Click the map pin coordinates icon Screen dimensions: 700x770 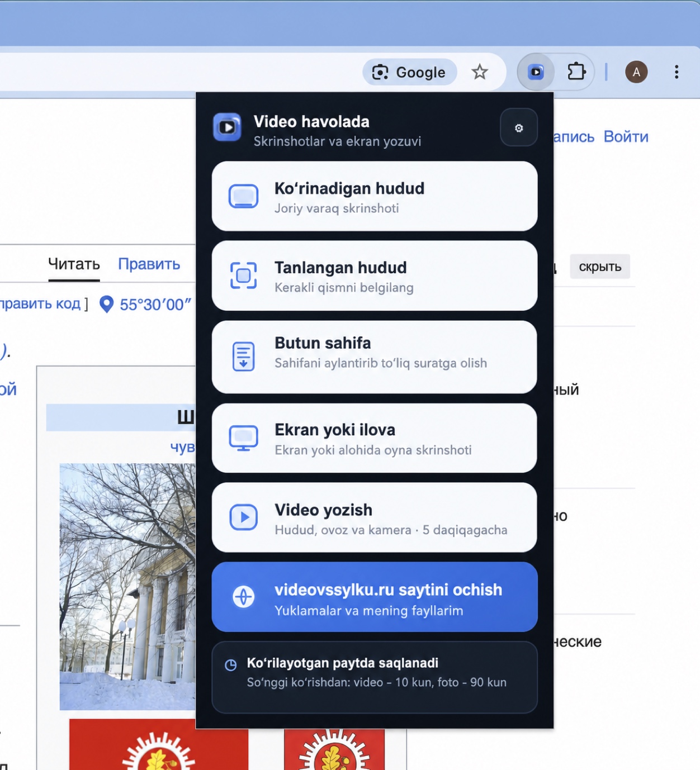click(x=106, y=305)
